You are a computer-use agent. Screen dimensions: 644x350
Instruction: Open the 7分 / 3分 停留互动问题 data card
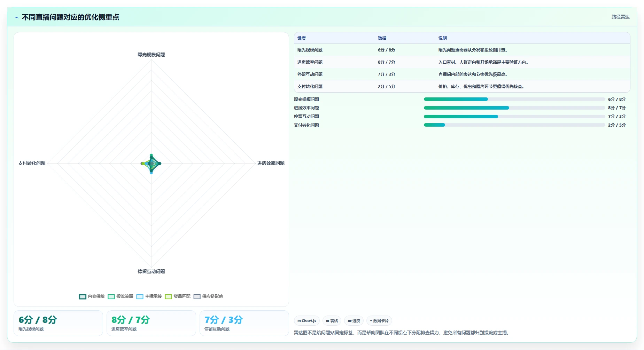tap(244, 323)
